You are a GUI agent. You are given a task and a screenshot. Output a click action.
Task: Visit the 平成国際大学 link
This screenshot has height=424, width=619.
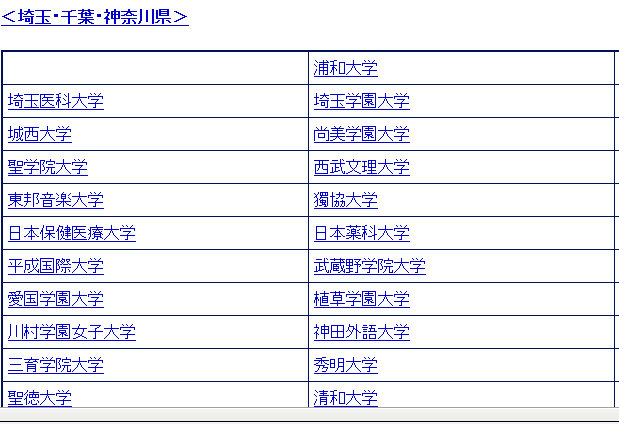(56, 266)
